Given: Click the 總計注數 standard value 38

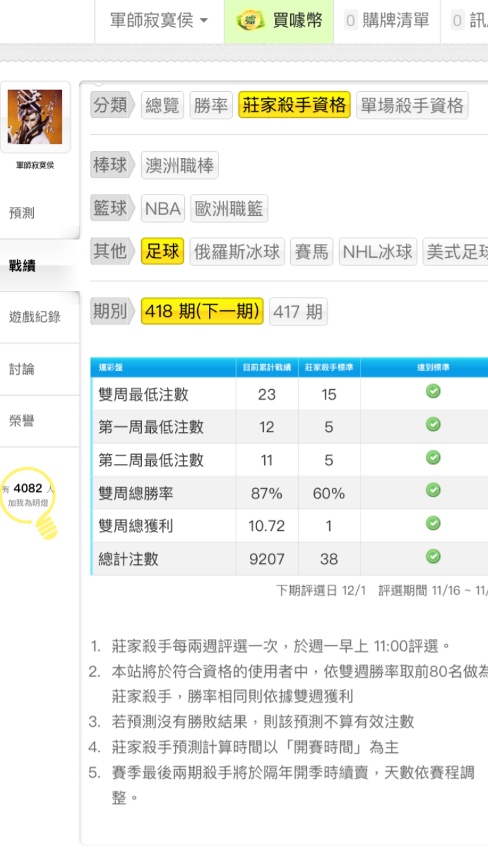Looking at the screenshot, I should (329, 559).
